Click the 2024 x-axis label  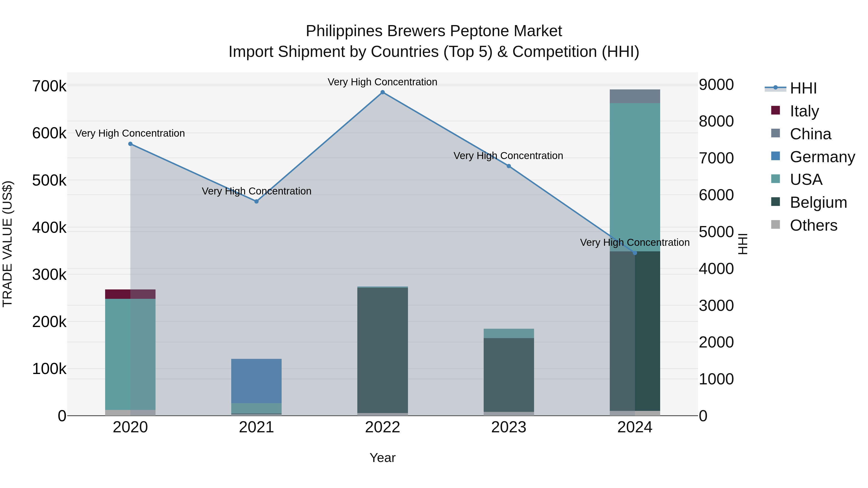pyautogui.click(x=635, y=427)
